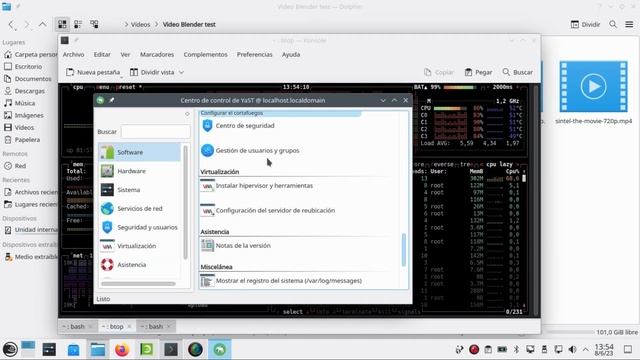Open Configuración del servidor de reubicación

tap(268, 211)
